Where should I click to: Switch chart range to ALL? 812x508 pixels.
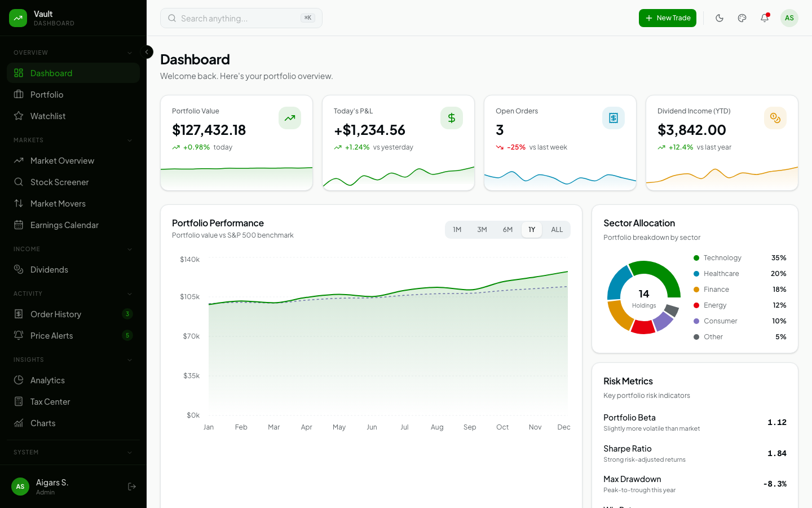[557, 229]
